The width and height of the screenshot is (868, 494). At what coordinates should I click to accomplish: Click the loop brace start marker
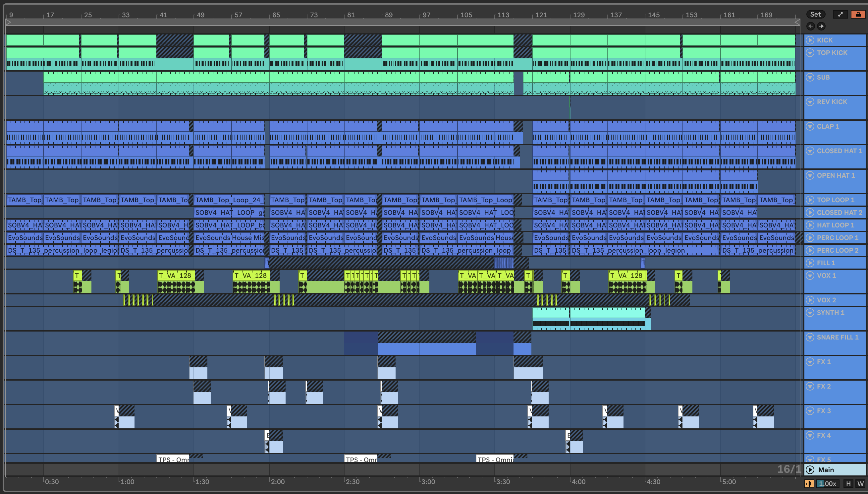[9, 23]
